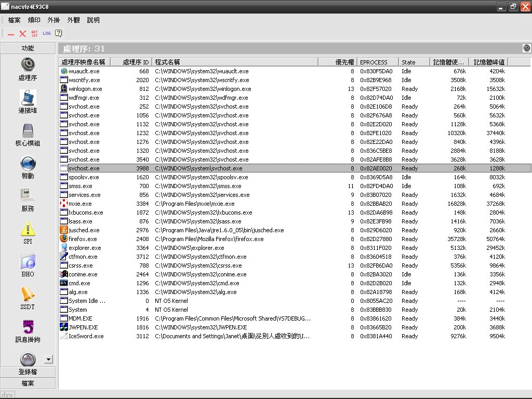
Task: Click the help question-mark toolbar icon
Action: [x=58, y=33]
